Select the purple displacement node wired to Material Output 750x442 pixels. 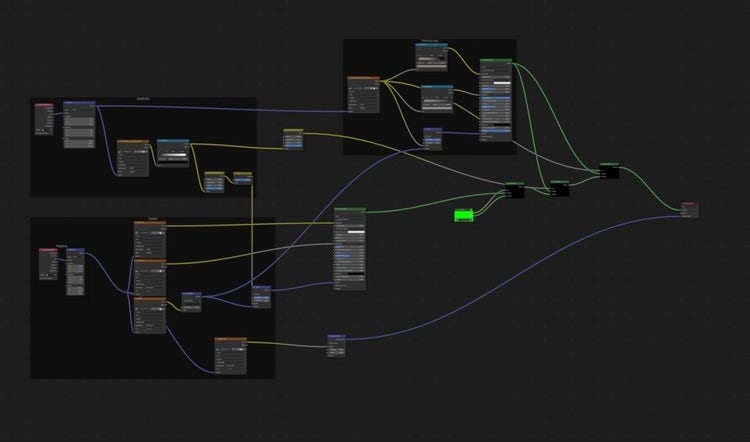[x=336, y=346]
